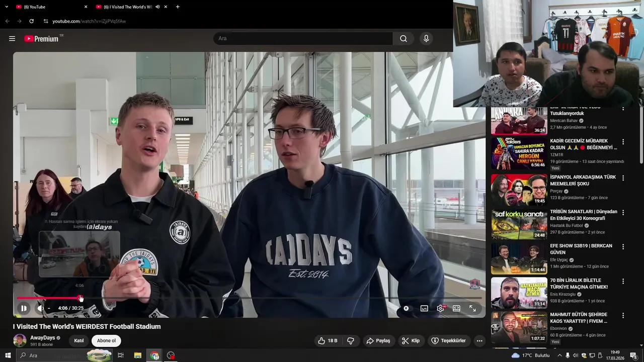
Task: Subscribe with Abone ol button
Action: [x=106, y=340]
